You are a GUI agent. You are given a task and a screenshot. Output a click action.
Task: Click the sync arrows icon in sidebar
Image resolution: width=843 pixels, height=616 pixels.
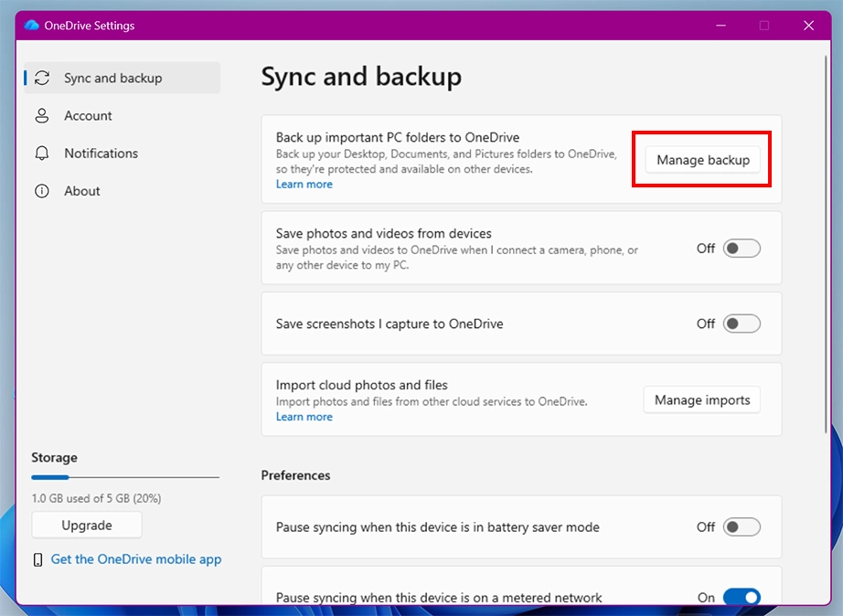tap(42, 78)
